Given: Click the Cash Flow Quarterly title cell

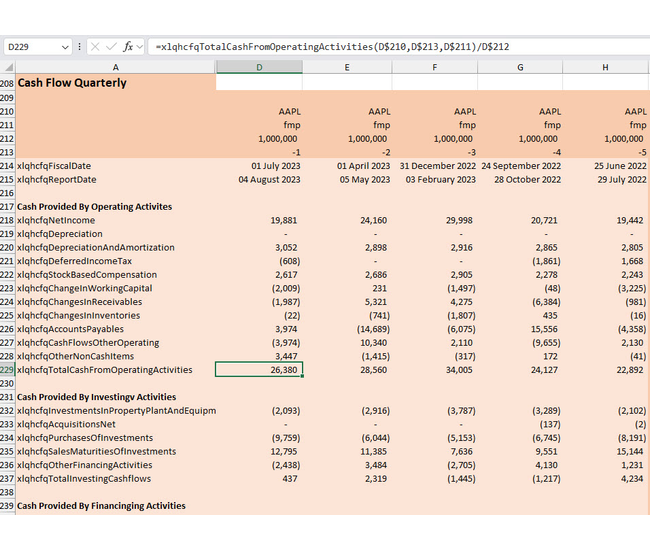Looking at the screenshot, I should pyautogui.click(x=116, y=83).
